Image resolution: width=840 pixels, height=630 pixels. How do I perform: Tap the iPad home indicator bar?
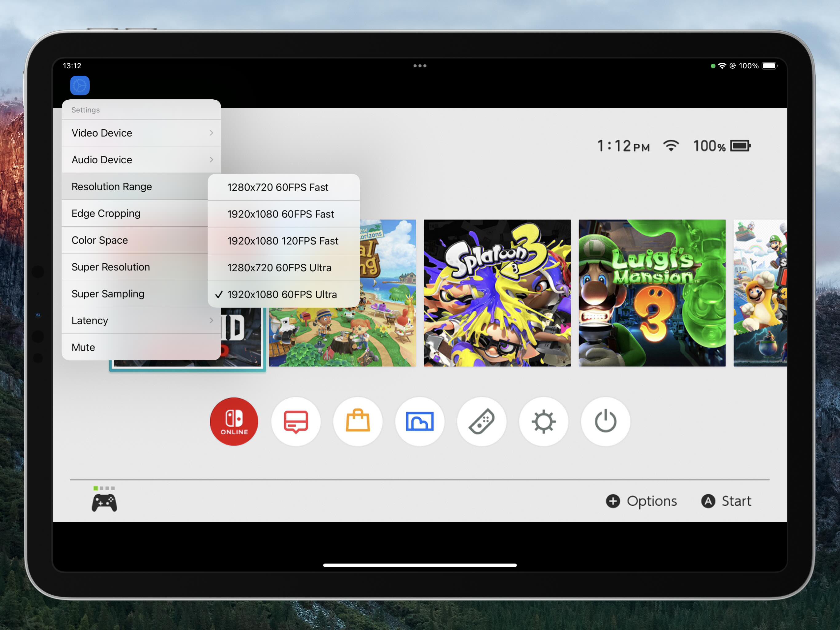[x=420, y=565]
